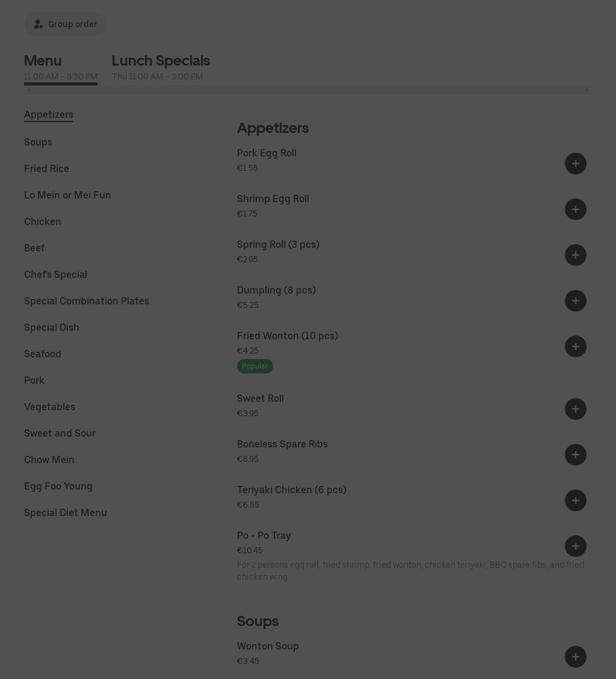Add Shrimp Egg Roll to order
This screenshot has width=616, height=679.
pos(575,209)
